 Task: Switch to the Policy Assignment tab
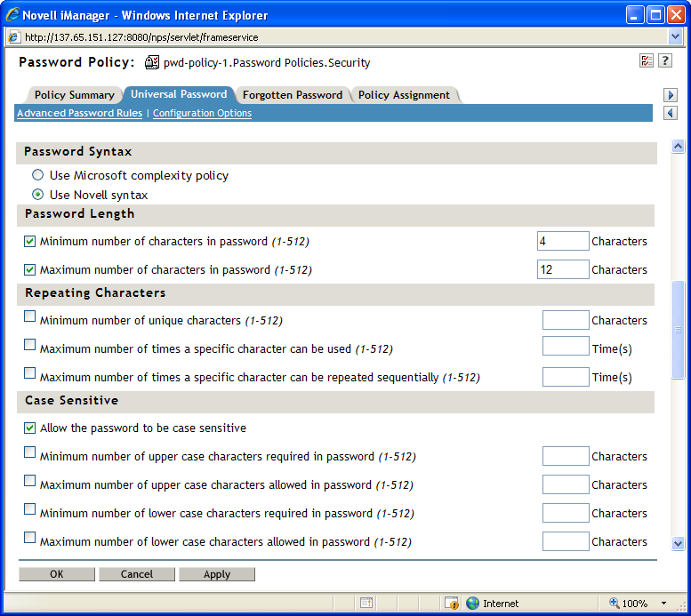[x=404, y=95]
